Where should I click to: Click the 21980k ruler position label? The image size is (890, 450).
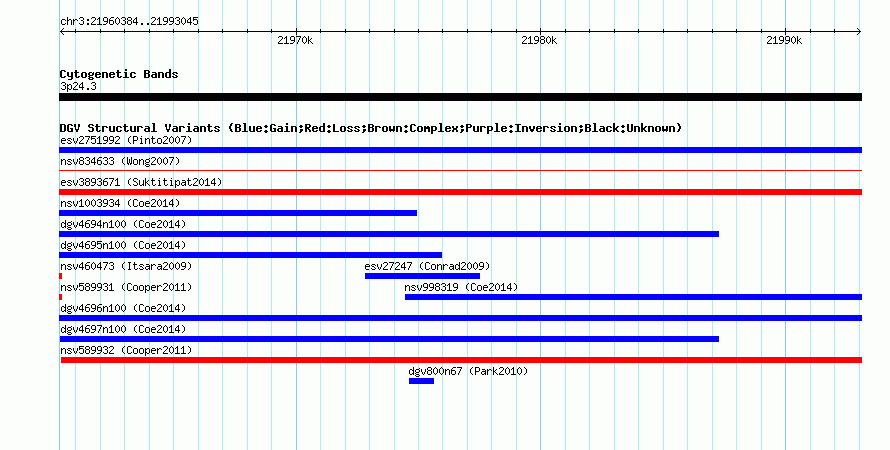click(539, 40)
